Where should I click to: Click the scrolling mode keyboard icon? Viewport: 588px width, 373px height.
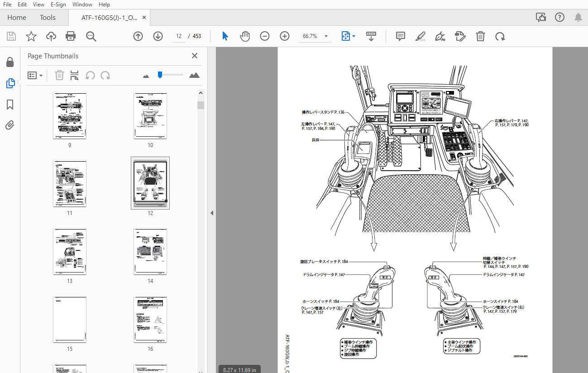pyautogui.click(x=371, y=36)
